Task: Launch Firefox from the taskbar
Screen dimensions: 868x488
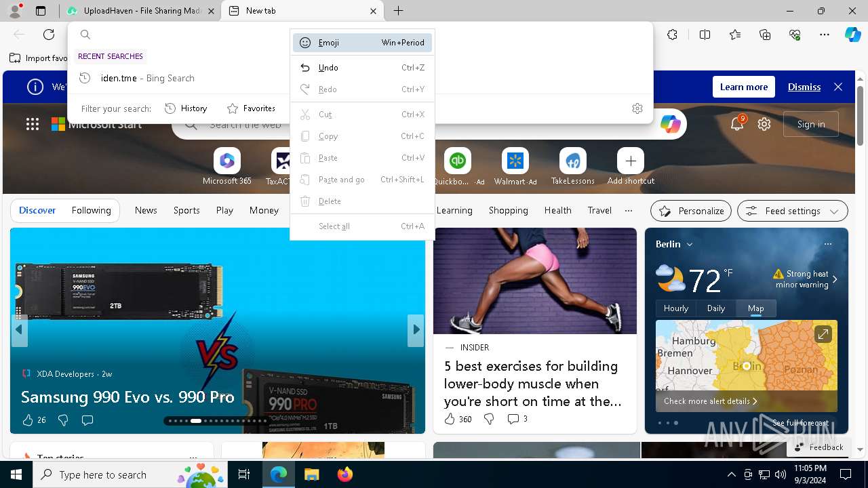Action: (x=344, y=474)
